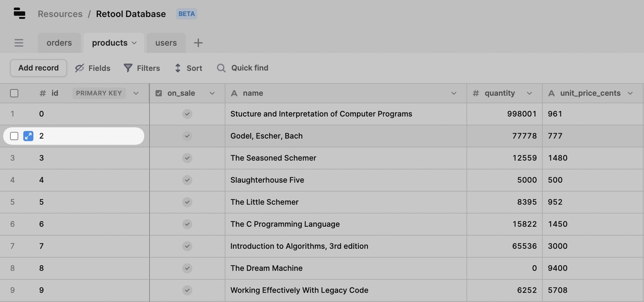This screenshot has width=644, height=302.
Task: Switch to the users tab
Action: pyautogui.click(x=166, y=43)
